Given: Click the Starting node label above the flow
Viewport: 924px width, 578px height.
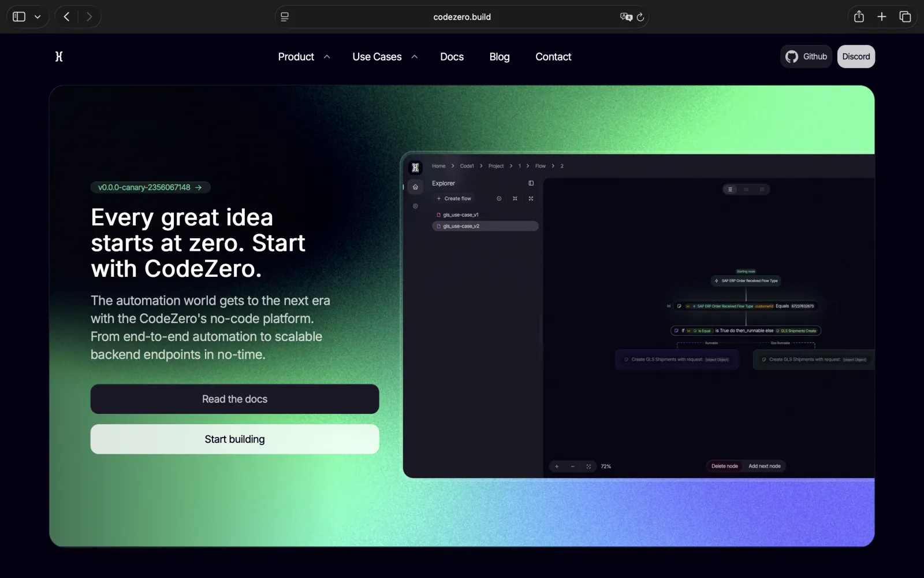Looking at the screenshot, I should coord(746,271).
